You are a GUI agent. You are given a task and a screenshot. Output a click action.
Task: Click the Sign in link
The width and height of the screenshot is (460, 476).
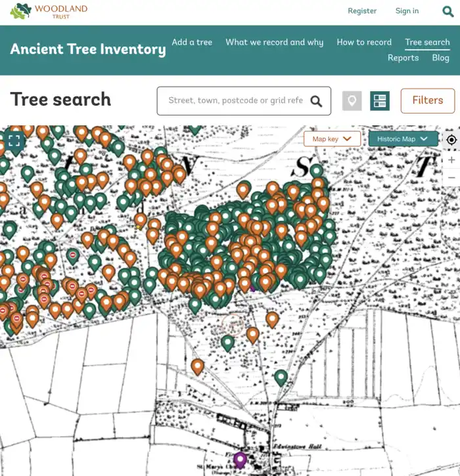pyautogui.click(x=407, y=11)
